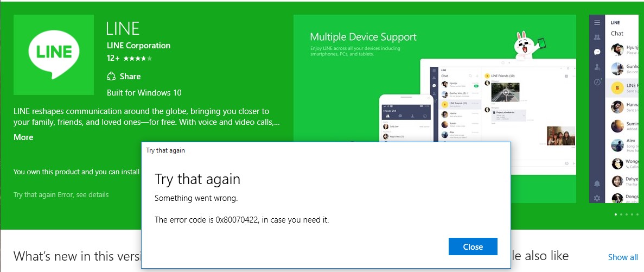Click the star rating under LINE Corporation
This screenshot has width=644, height=272.
click(138, 58)
